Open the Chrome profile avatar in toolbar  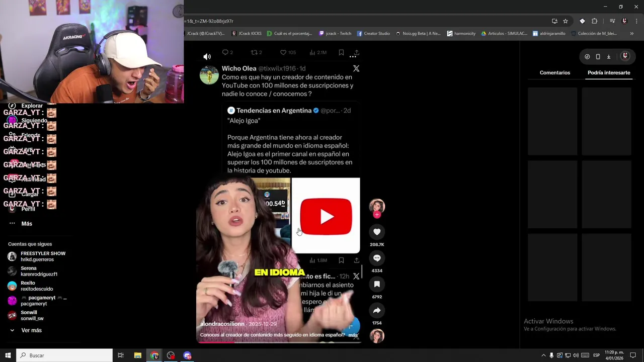624,21
